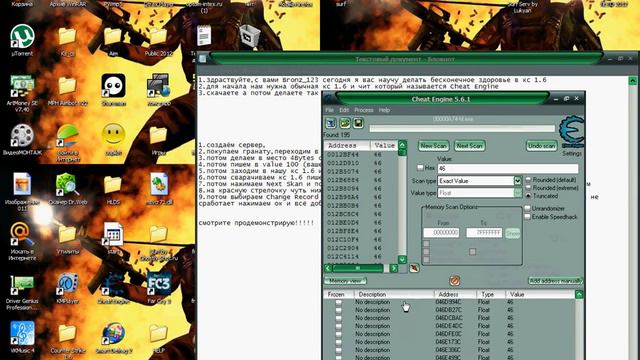Select Rounded (extreme) radio option

click(528, 188)
